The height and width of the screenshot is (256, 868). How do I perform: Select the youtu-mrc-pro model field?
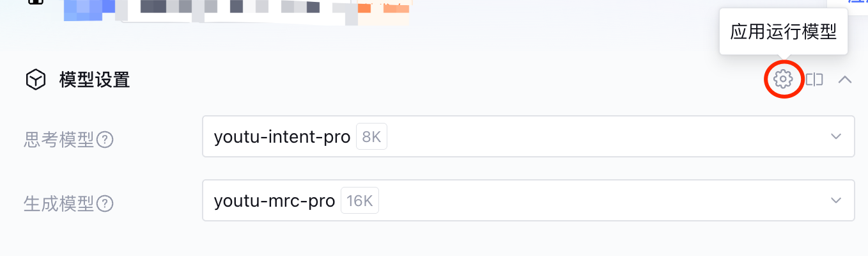point(274,200)
